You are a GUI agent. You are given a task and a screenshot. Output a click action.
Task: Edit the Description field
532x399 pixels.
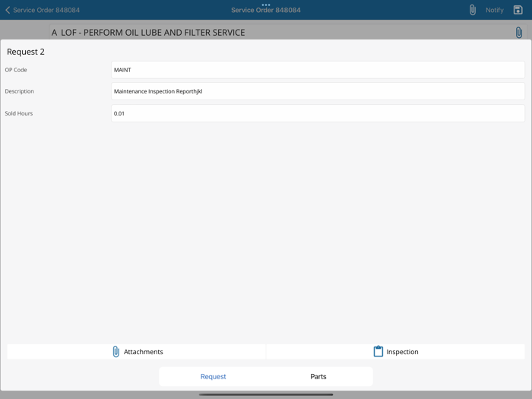[318, 91]
